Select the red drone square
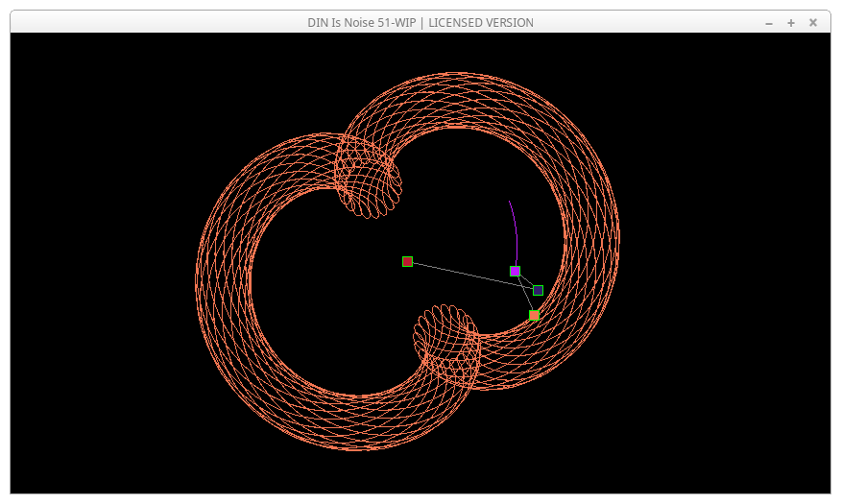This screenshot has width=841, height=504. [x=407, y=261]
